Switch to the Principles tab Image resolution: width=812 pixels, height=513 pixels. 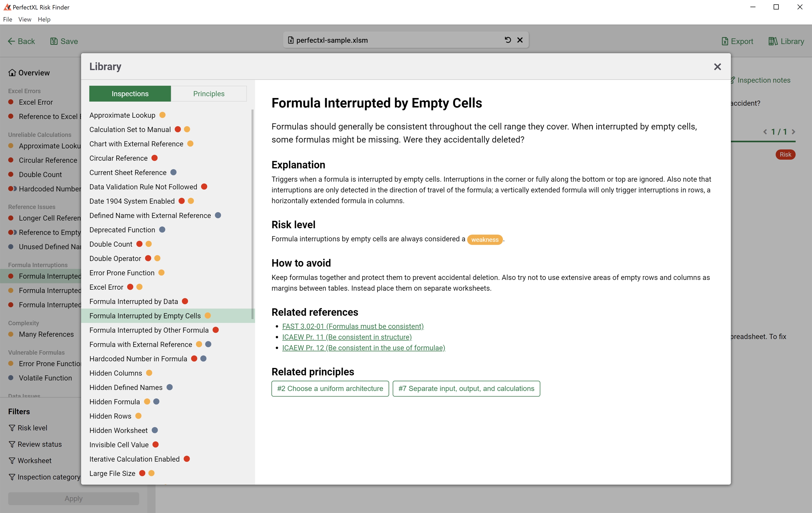click(209, 94)
